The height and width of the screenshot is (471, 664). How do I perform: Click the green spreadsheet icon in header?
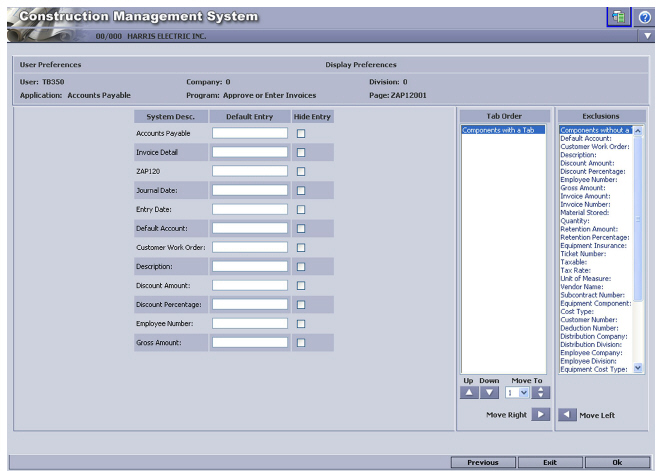click(619, 17)
